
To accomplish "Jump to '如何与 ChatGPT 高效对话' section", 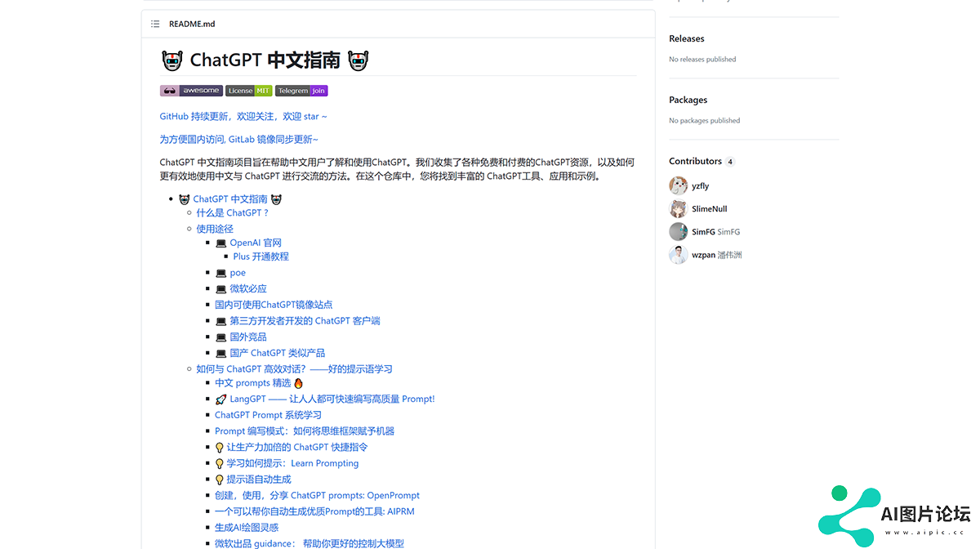I will [x=294, y=369].
